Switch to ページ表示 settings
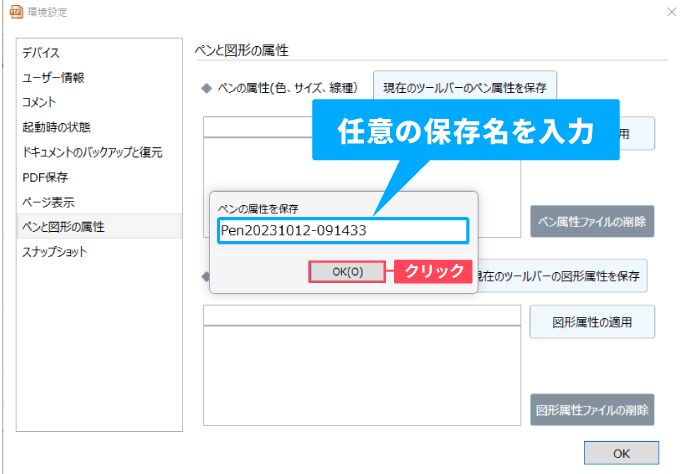The width and height of the screenshot is (683, 474). click(47, 202)
